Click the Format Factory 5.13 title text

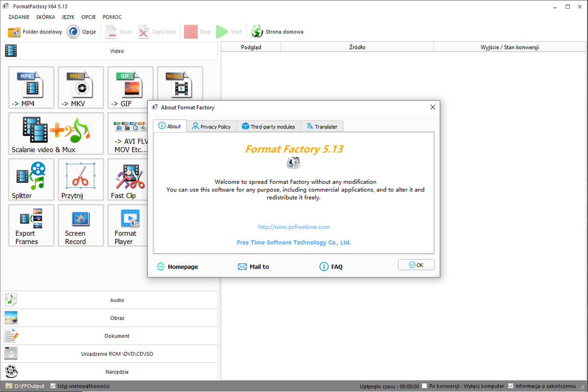tap(294, 149)
